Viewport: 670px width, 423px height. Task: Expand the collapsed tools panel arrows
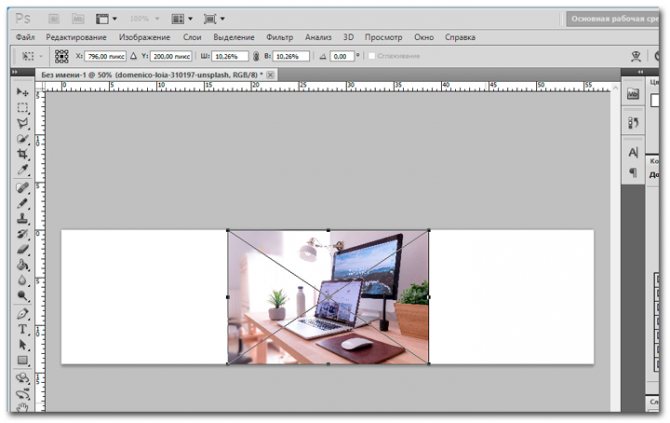coord(15,72)
